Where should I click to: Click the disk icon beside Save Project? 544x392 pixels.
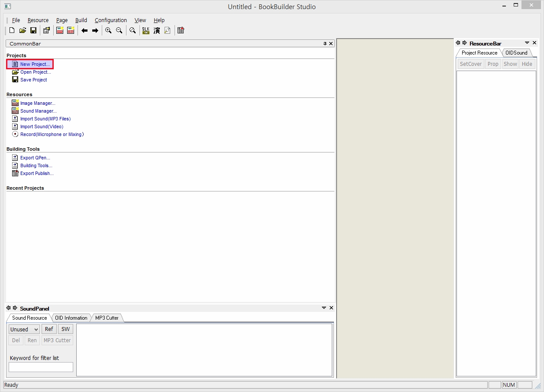[x=15, y=80]
